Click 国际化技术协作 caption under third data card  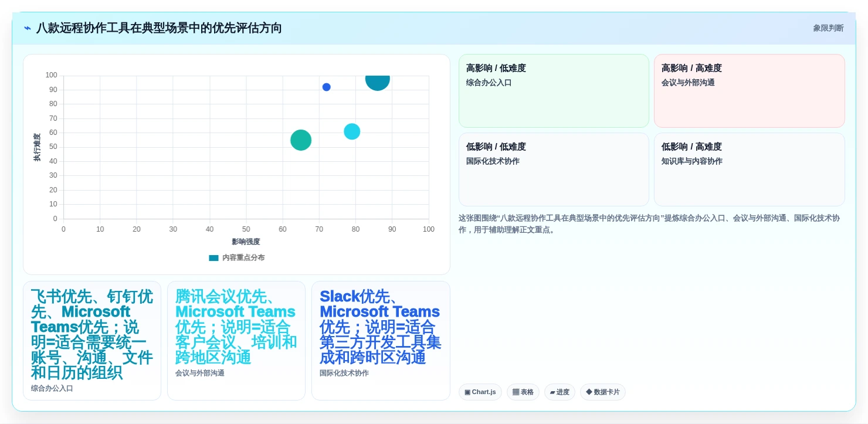344,373
